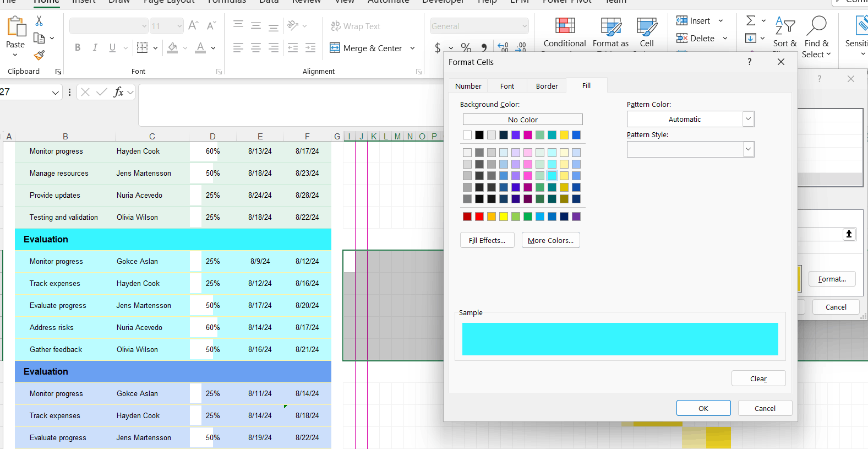Click the Decrease Indent icon
Image resolution: width=868 pixels, height=449 pixels.
[293, 48]
